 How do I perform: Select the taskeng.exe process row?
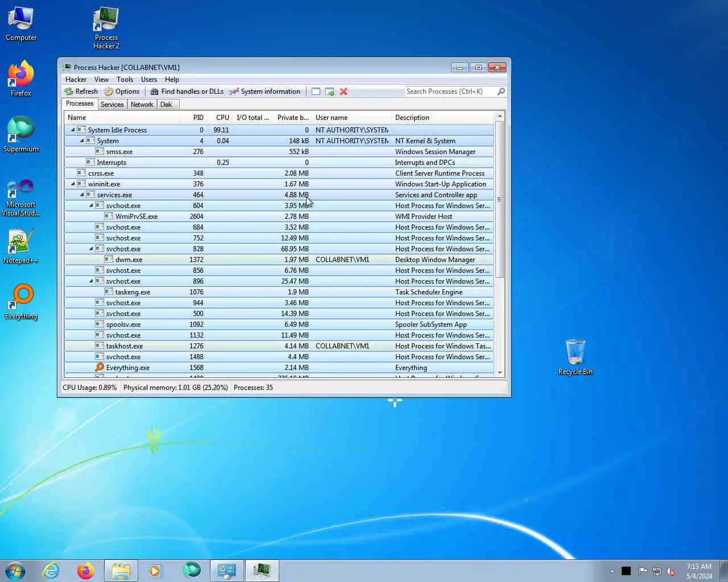click(x=279, y=292)
